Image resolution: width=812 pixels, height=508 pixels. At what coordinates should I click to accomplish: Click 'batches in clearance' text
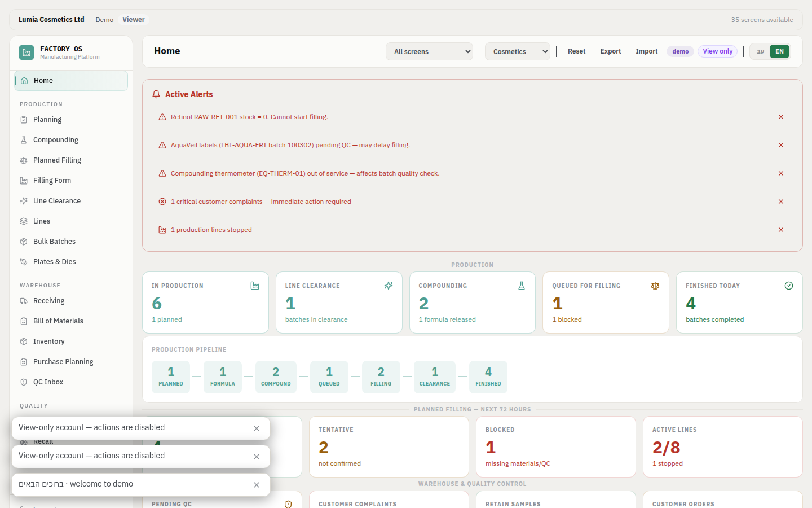(316, 319)
